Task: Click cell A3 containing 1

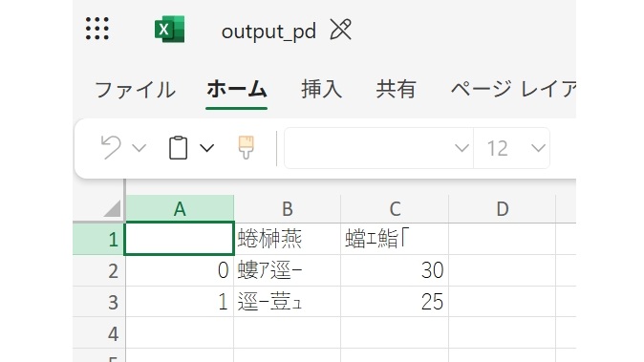Action: coord(180,302)
